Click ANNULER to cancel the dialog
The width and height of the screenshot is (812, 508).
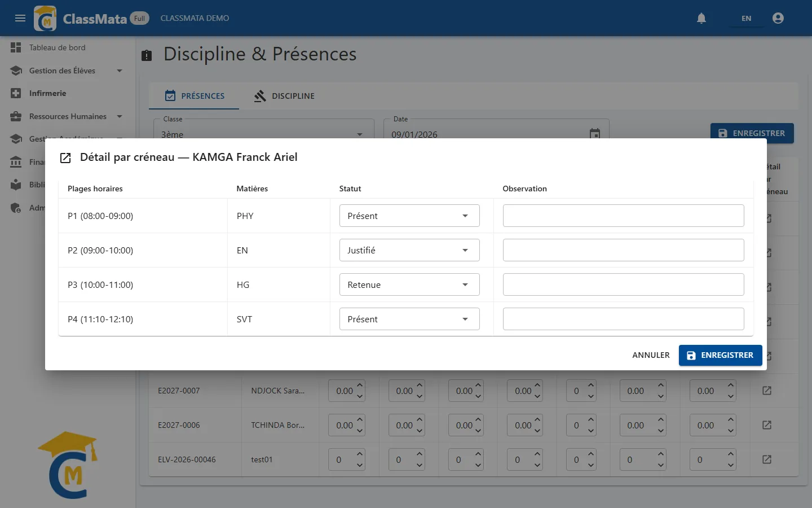click(651, 355)
